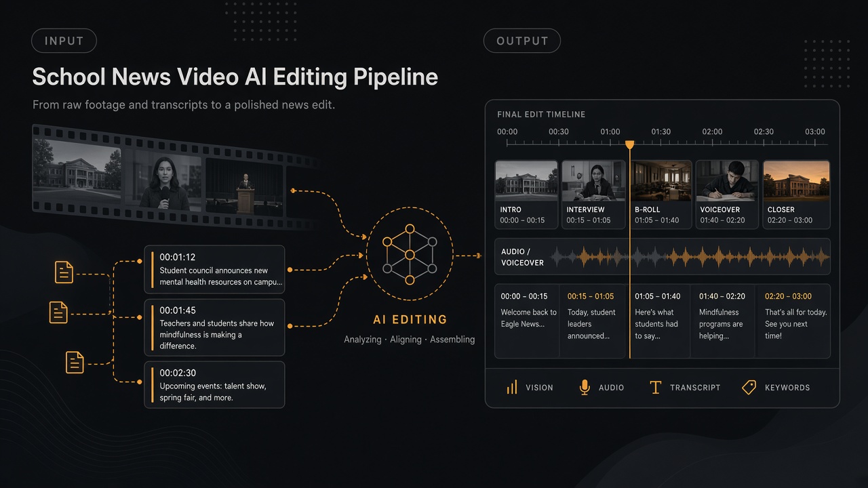Select the KEYWORDS tab label
The width and height of the screenshot is (868, 488).
click(787, 388)
